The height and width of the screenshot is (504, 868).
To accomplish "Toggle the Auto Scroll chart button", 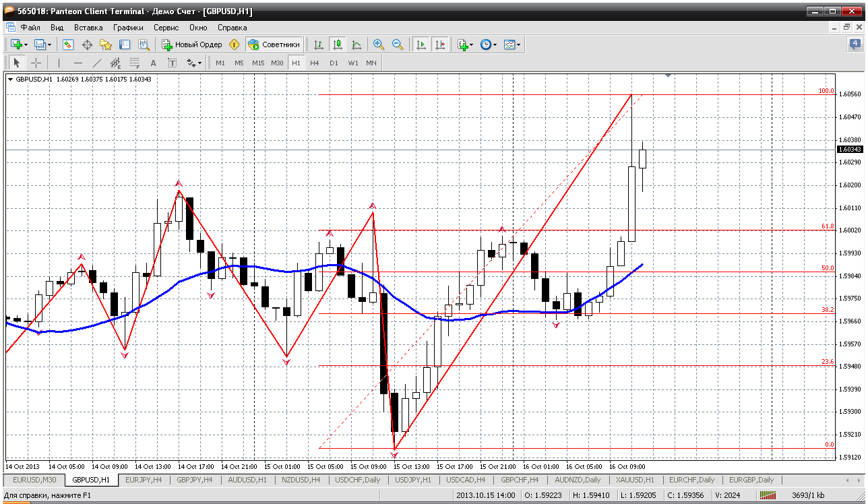I will tap(421, 44).
